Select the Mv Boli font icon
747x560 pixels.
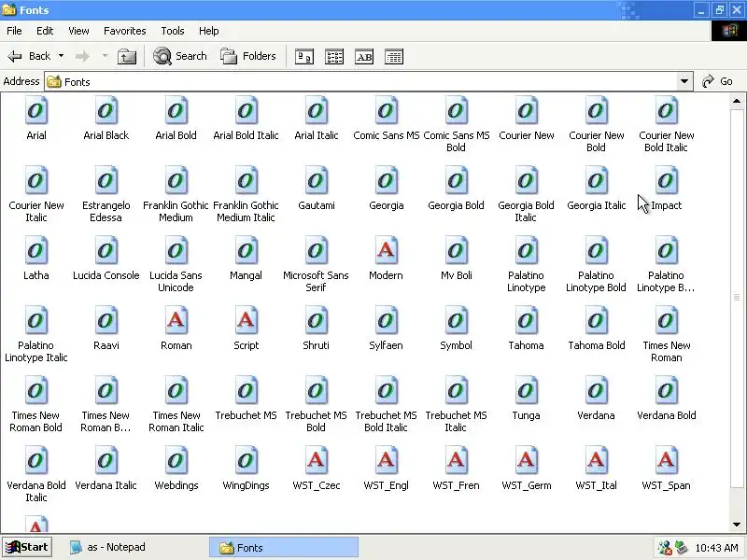point(457,250)
